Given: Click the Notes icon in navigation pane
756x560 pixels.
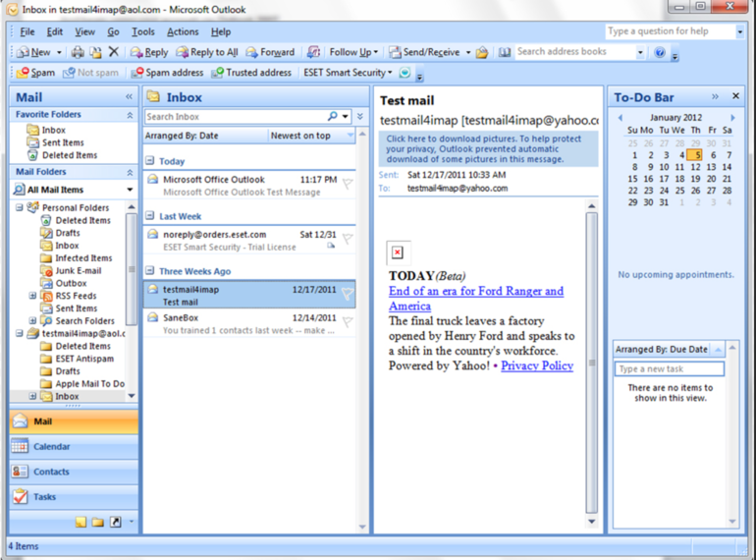Looking at the screenshot, I should pos(81,522).
